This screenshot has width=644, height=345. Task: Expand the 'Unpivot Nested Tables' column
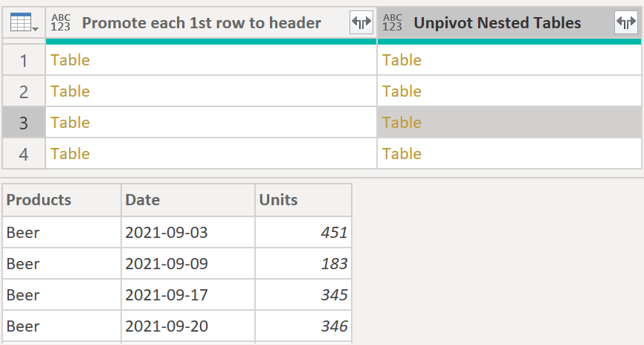pos(626,22)
